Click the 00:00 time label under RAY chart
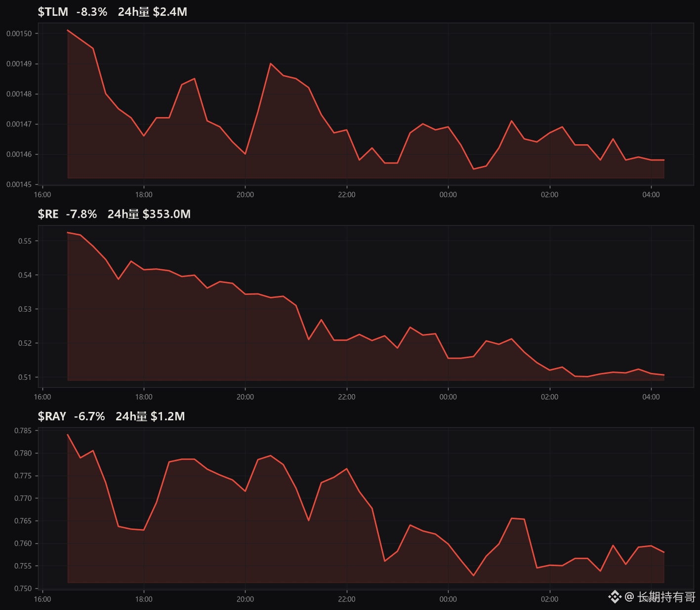 [x=448, y=599]
